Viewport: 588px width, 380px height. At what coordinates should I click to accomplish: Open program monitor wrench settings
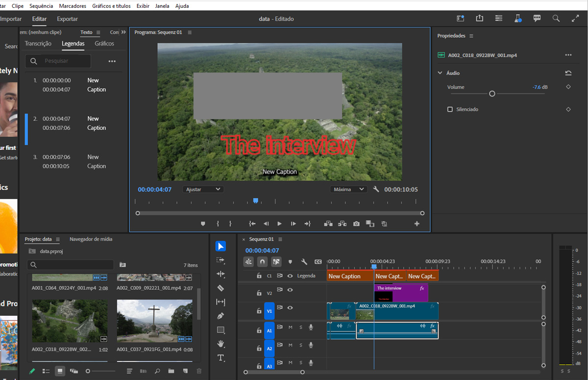tap(376, 189)
